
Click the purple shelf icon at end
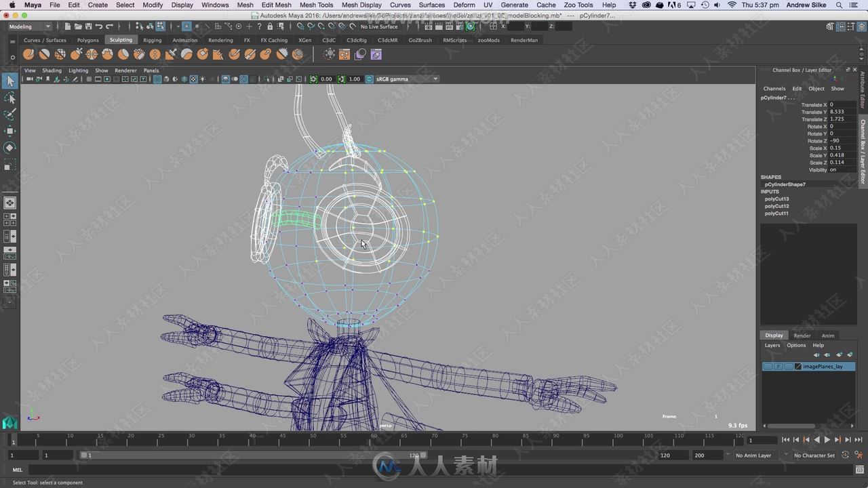point(376,54)
